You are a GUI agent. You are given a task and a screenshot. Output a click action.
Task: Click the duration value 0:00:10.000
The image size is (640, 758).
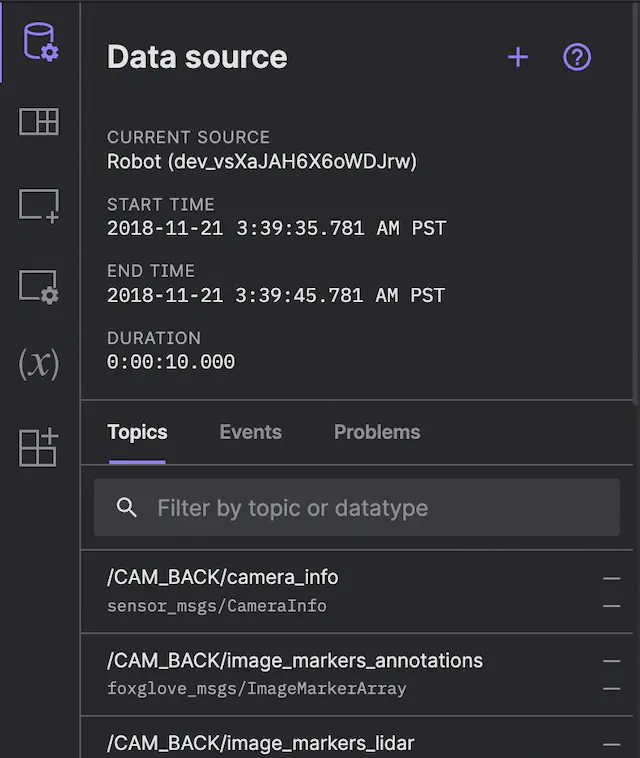171,362
